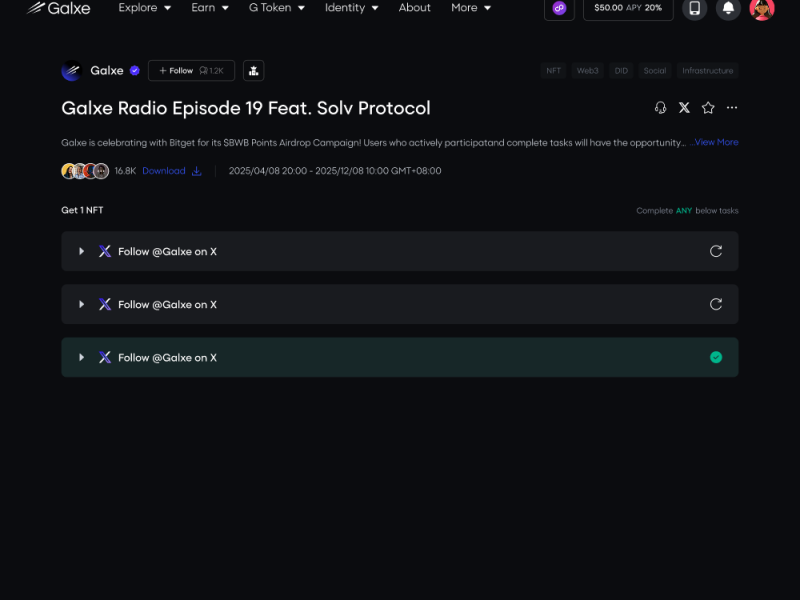Click the campaign title Galxe Radio Episode 19
Viewport: 800px width, 600px height.
[246, 108]
